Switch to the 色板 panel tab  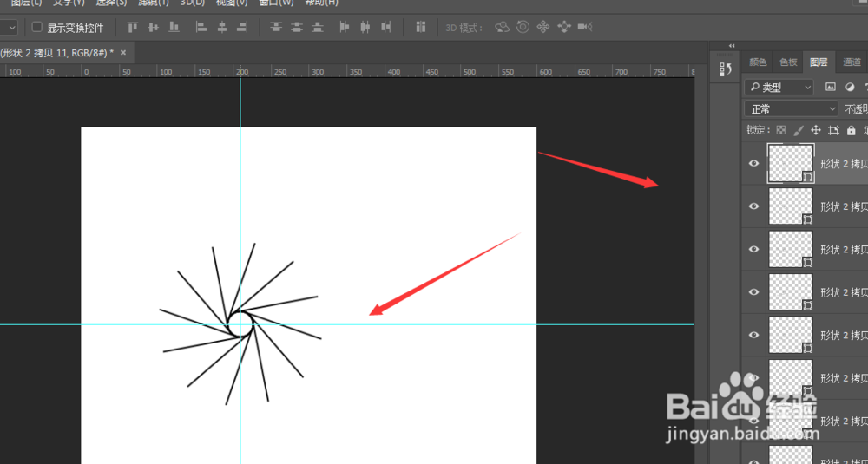[x=788, y=62]
